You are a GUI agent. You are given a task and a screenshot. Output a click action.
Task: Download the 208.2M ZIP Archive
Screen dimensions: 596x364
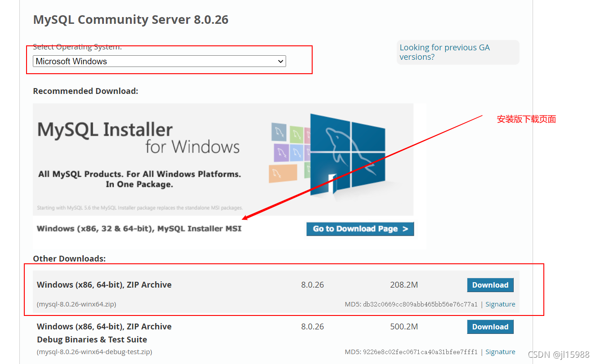click(x=490, y=285)
